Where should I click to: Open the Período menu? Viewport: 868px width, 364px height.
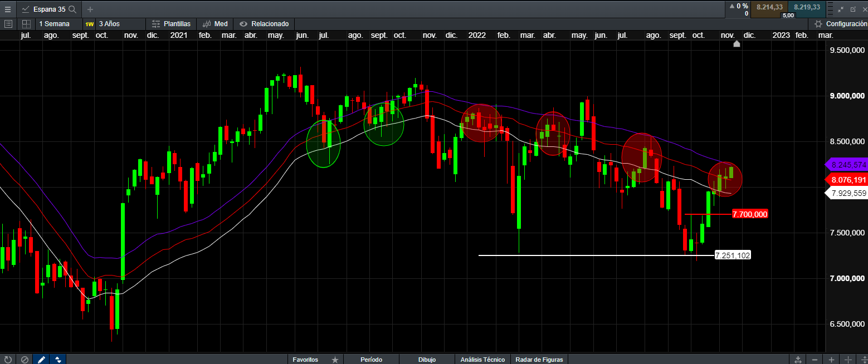tap(372, 360)
